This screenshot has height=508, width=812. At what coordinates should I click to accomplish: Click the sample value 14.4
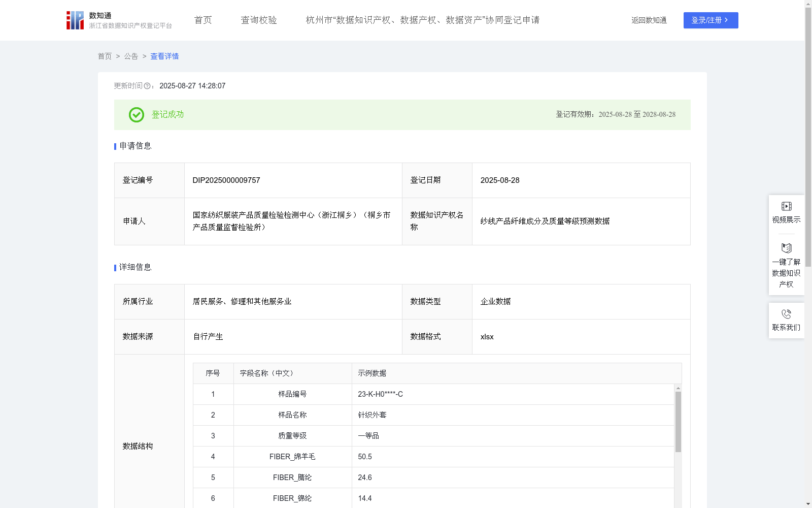(x=365, y=498)
